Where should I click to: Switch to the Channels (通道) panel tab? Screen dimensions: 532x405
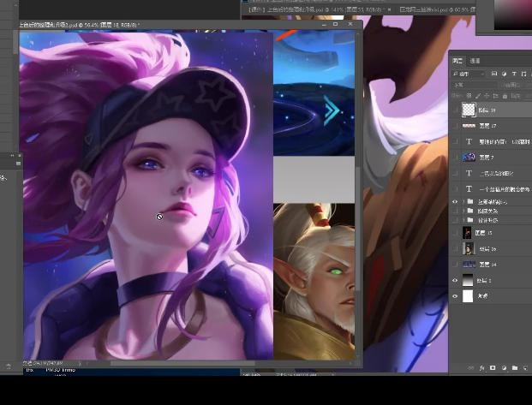tap(475, 61)
